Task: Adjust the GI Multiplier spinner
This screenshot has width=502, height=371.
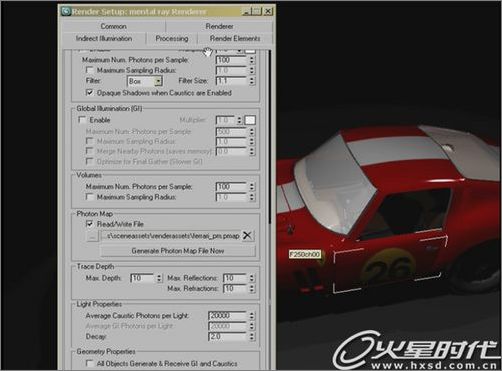Action: (x=239, y=120)
